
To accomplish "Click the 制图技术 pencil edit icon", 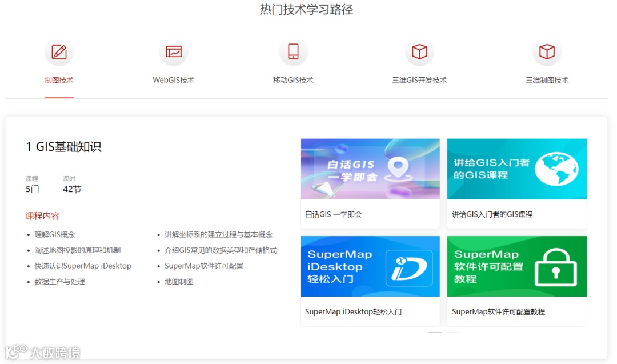I will 59,52.
